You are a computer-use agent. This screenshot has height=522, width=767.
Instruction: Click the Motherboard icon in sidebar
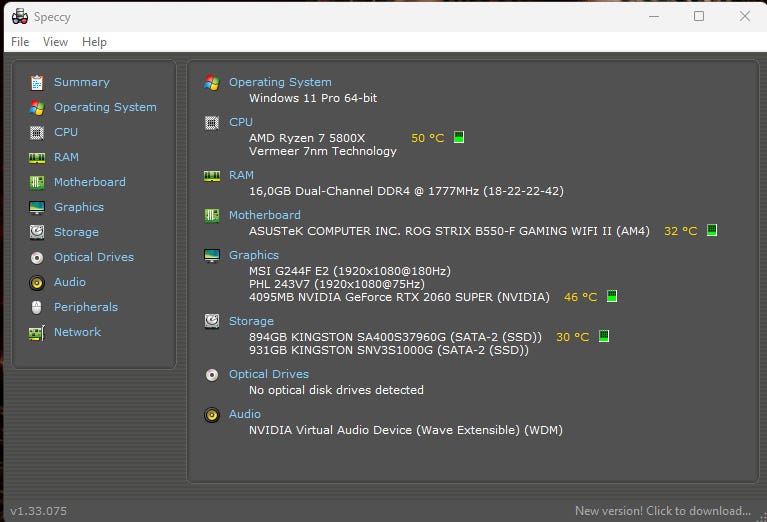tap(37, 182)
